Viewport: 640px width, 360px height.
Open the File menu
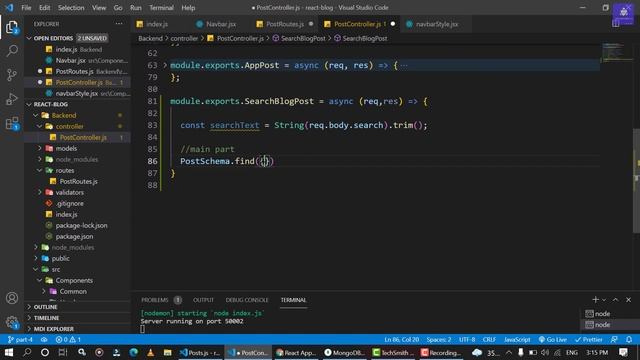click(x=26, y=7)
